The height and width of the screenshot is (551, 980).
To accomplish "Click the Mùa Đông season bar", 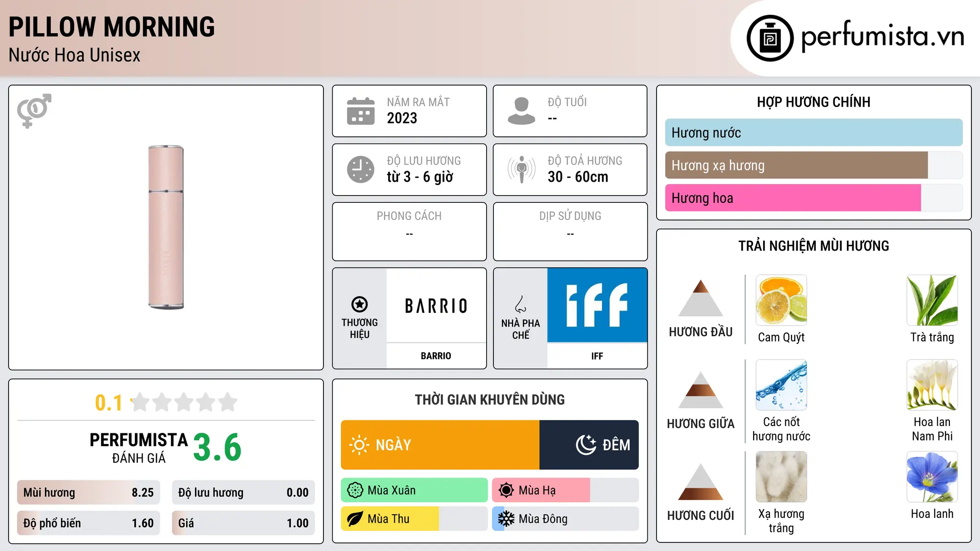I will pyautogui.click(x=565, y=519).
